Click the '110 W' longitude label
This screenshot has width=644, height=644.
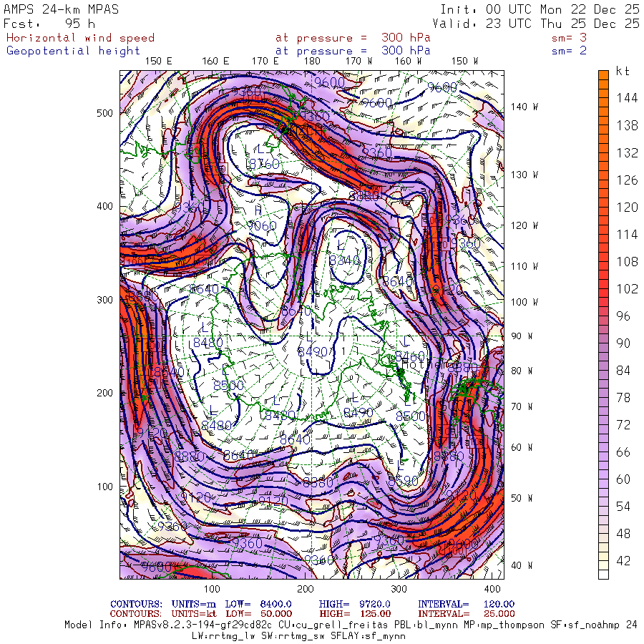point(525,267)
